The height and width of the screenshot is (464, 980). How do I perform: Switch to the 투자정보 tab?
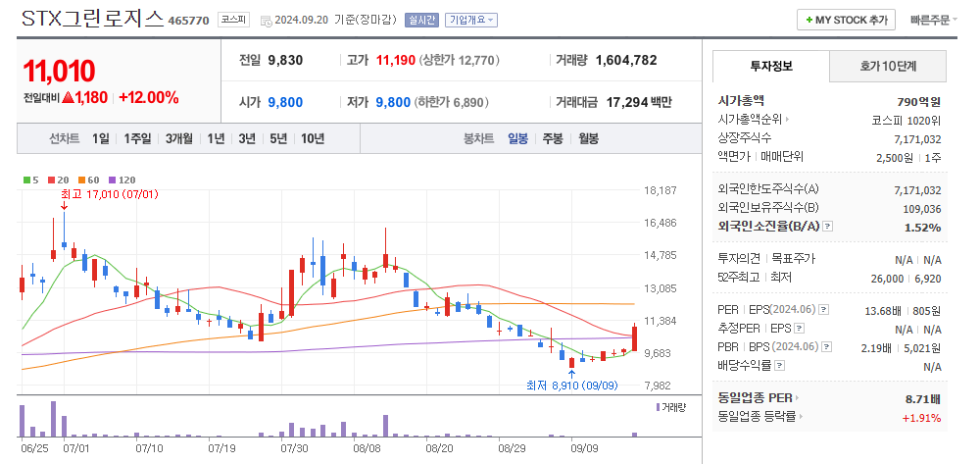[x=771, y=67]
